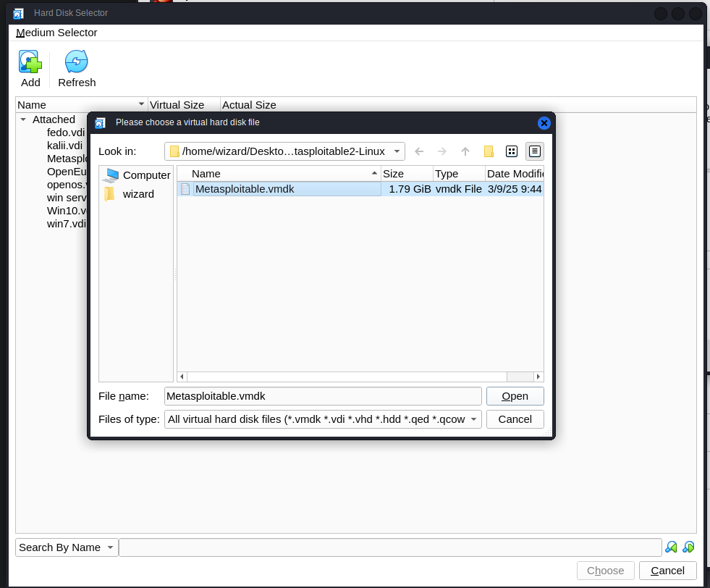
Task: Expand the Look in path dropdown
Action: tap(396, 151)
